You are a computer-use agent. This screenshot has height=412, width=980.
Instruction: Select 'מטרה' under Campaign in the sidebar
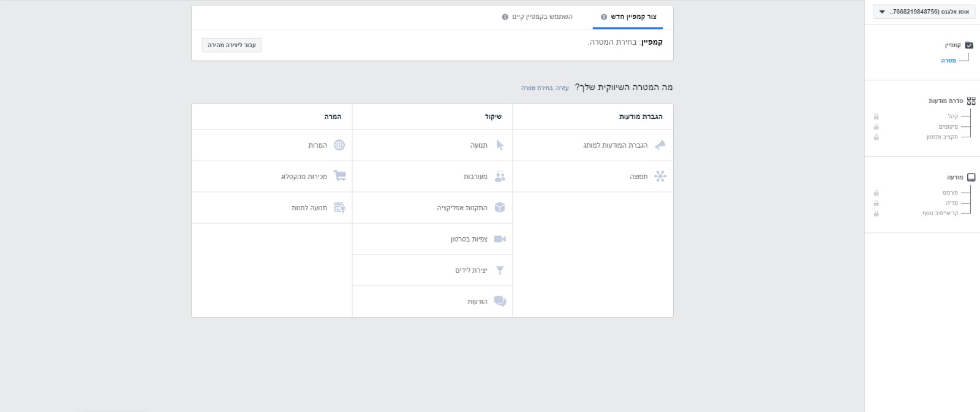948,61
